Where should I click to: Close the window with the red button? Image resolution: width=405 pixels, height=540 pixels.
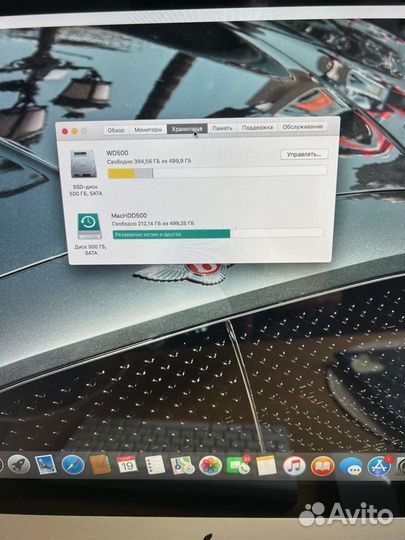point(64,131)
